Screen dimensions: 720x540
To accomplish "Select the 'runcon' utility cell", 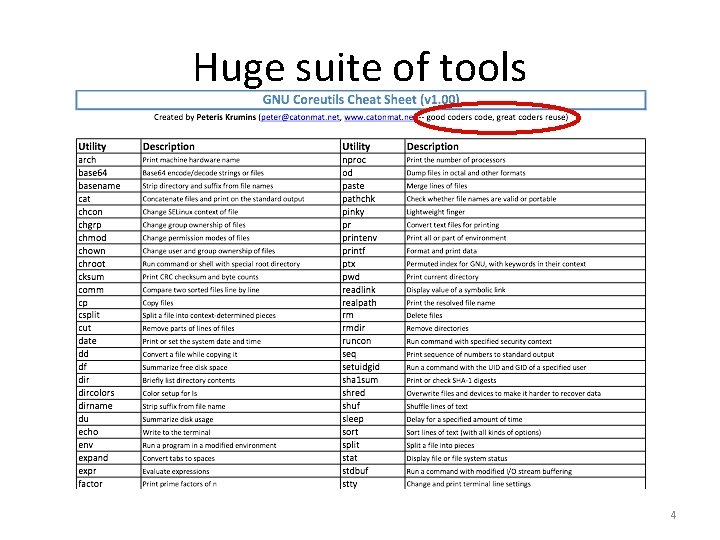I will (372, 341).
